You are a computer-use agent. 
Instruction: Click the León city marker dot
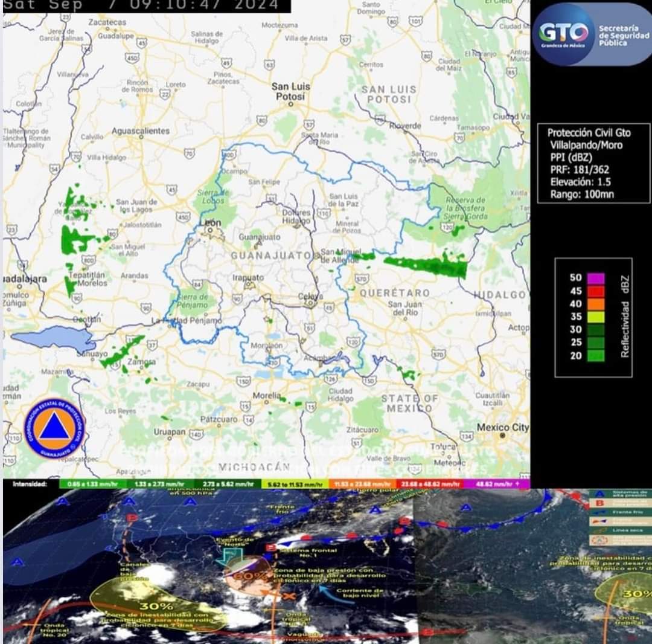(x=211, y=230)
